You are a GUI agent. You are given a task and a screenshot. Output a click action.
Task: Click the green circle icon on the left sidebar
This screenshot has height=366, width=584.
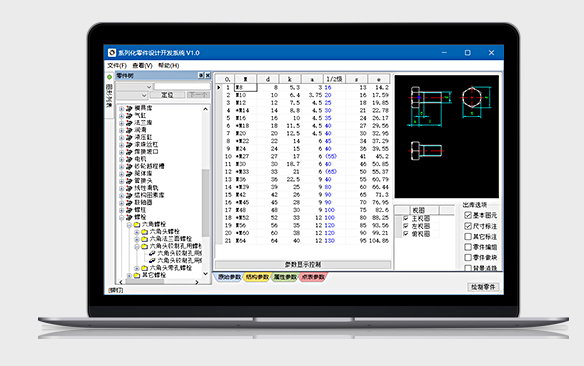point(109,77)
